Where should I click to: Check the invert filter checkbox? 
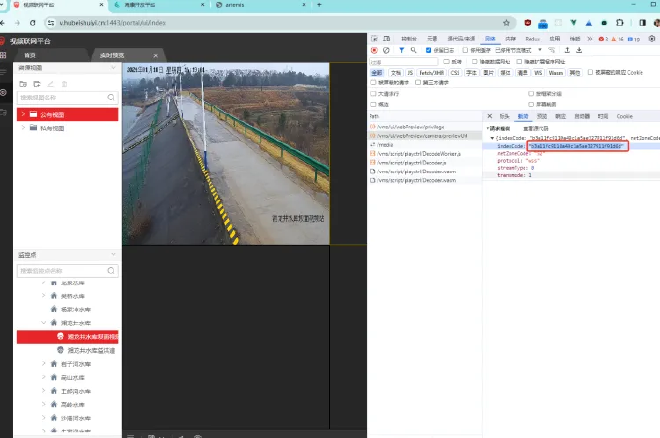[x=446, y=61]
